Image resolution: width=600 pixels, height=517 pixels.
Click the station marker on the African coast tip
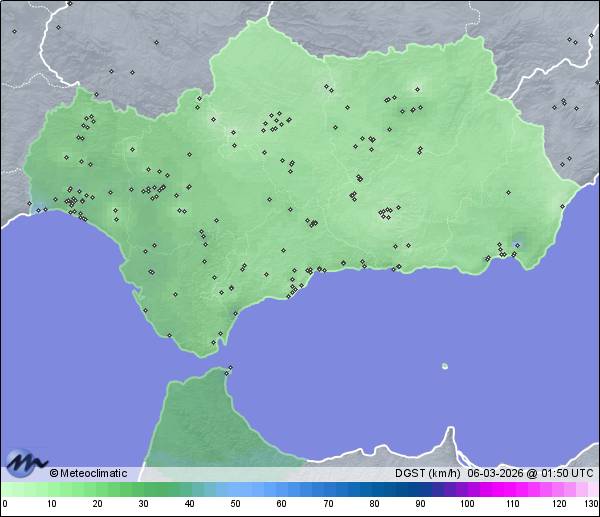point(230,369)
